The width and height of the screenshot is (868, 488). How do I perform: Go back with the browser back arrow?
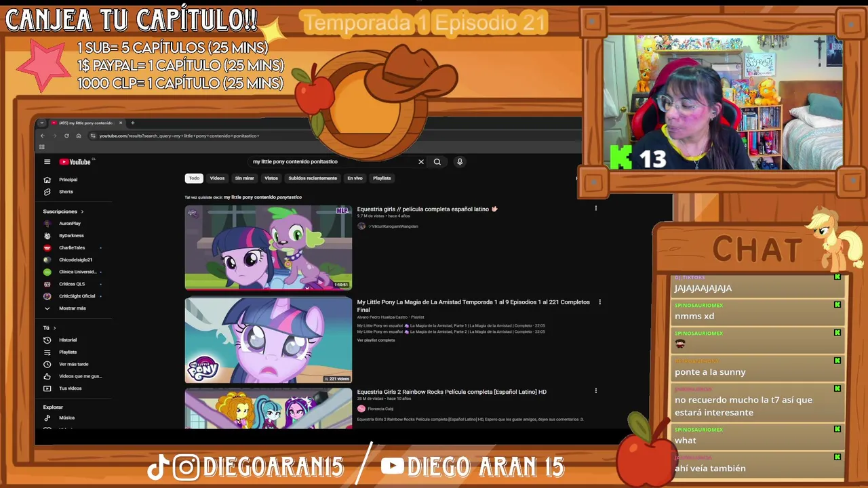click(x=42, y=136)
